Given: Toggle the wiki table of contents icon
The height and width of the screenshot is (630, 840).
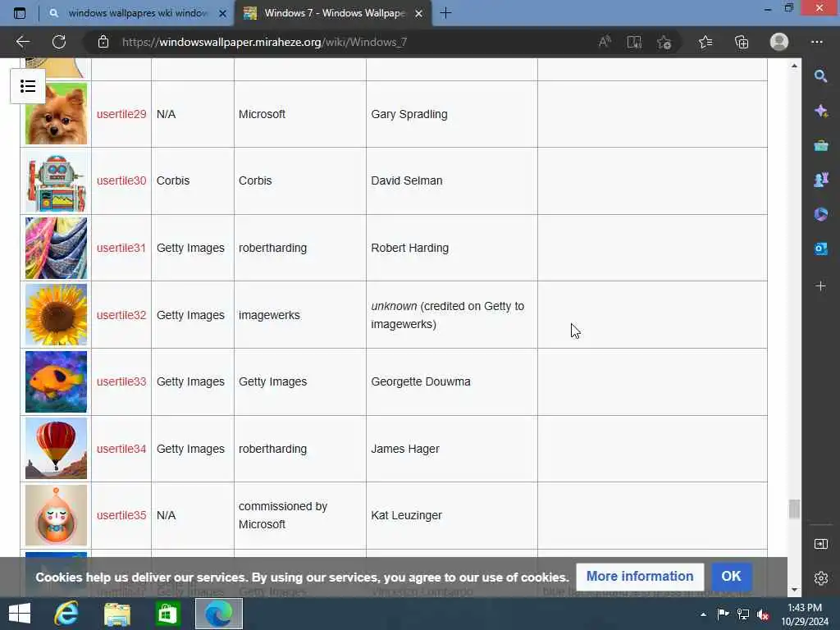Looking at the screenshot, I should tap(28, 86).
